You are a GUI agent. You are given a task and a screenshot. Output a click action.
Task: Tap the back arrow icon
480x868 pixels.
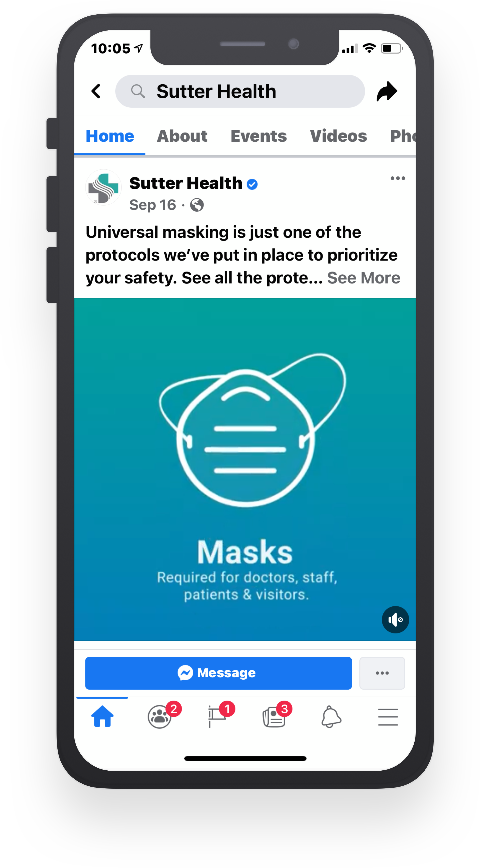pos(96,91)
